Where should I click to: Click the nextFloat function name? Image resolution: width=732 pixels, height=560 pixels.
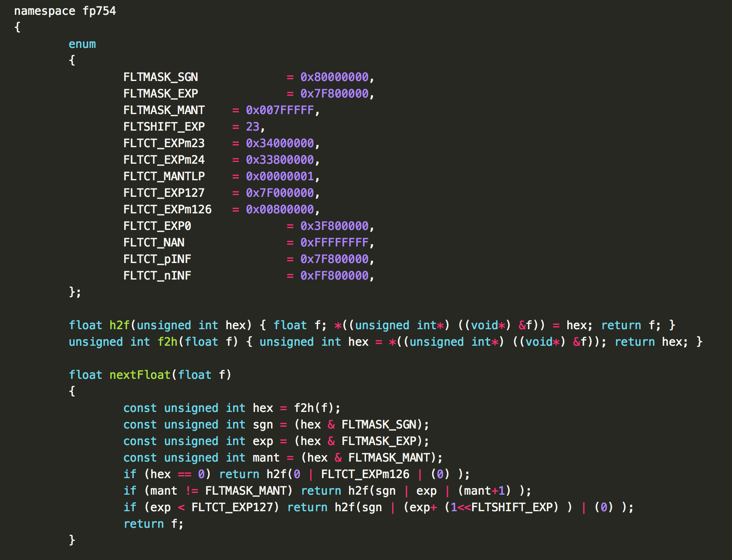pos(140,375)
